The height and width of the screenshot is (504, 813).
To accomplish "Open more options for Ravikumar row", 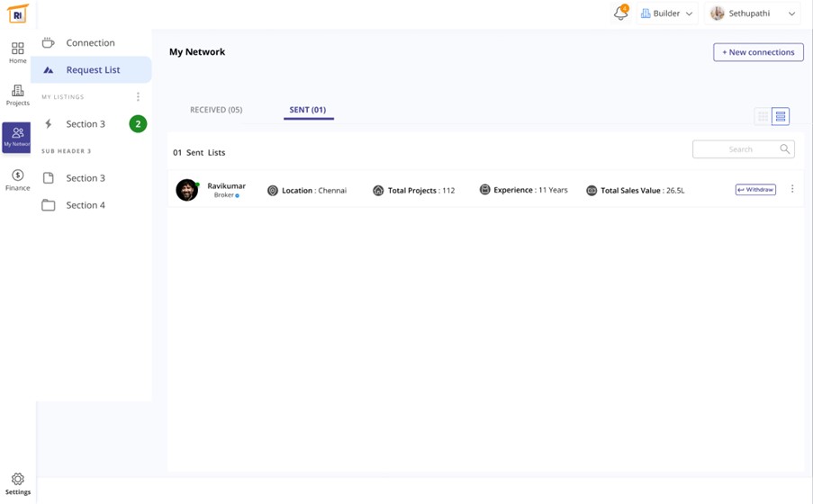I will pyautogui.click(x=792, y=190).
